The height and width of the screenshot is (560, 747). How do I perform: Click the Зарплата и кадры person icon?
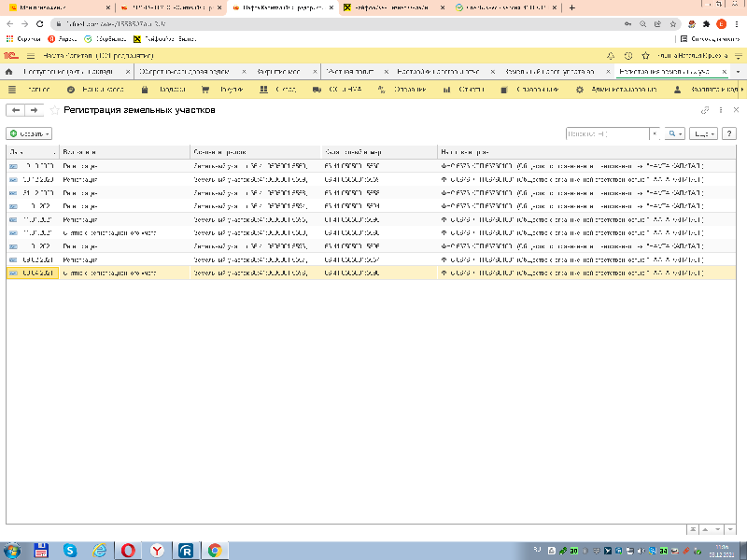pos(677,89)
